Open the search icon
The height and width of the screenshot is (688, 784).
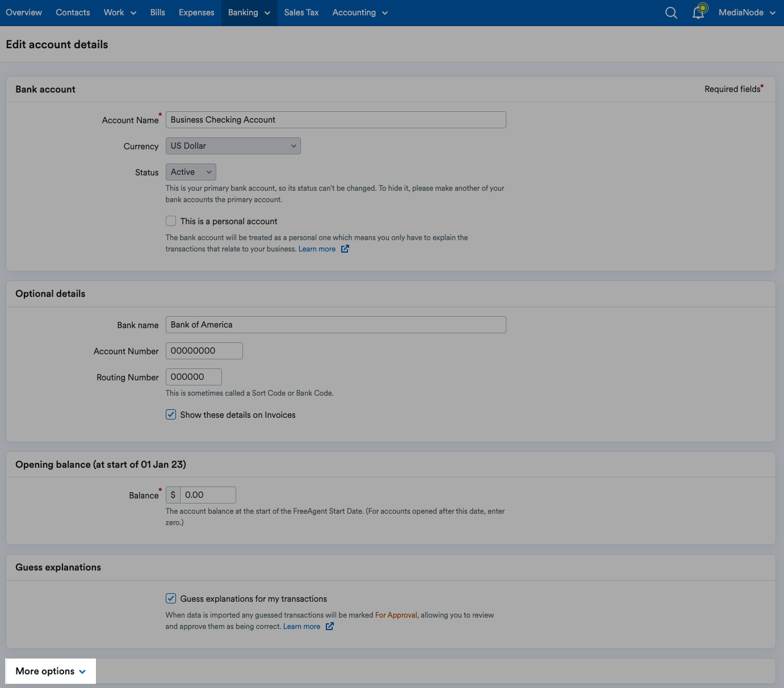(x=670, y=12)
